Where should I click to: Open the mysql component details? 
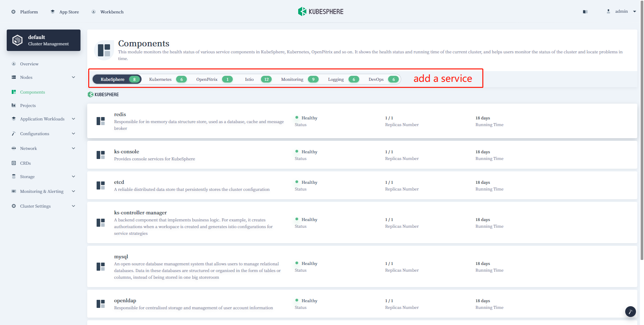(x=121, y=256)
